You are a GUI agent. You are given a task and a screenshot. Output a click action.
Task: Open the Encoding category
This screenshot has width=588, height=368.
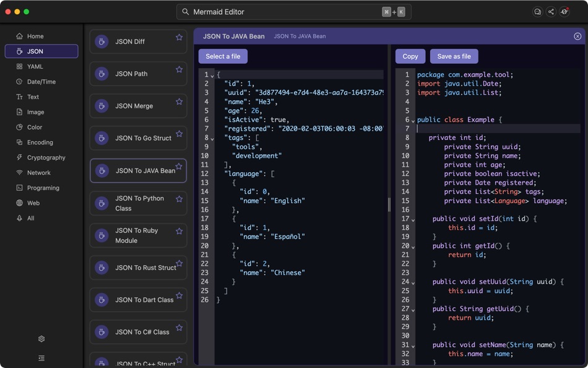coord(41,142)
